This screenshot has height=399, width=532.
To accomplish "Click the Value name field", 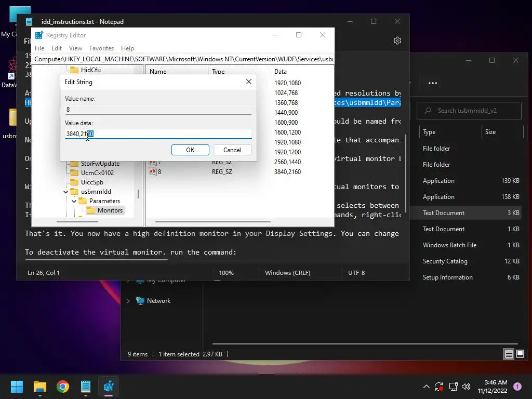I will 158,110.
